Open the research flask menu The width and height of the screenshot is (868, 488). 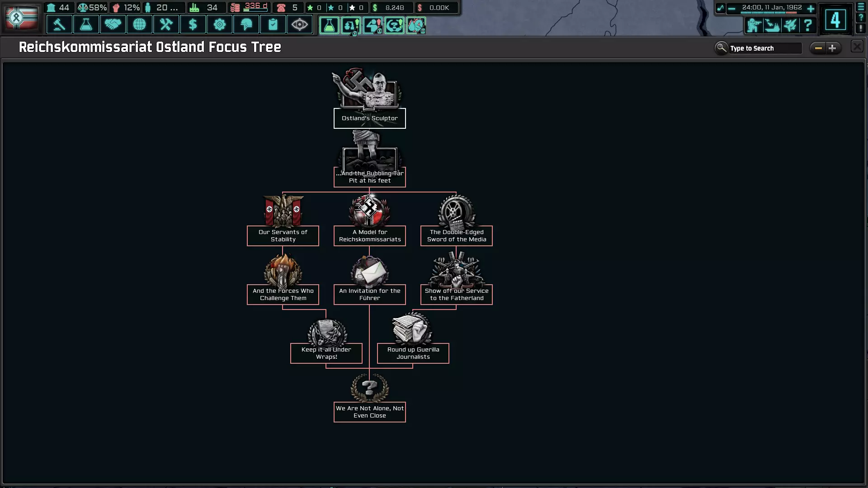[x=86, y=24]
